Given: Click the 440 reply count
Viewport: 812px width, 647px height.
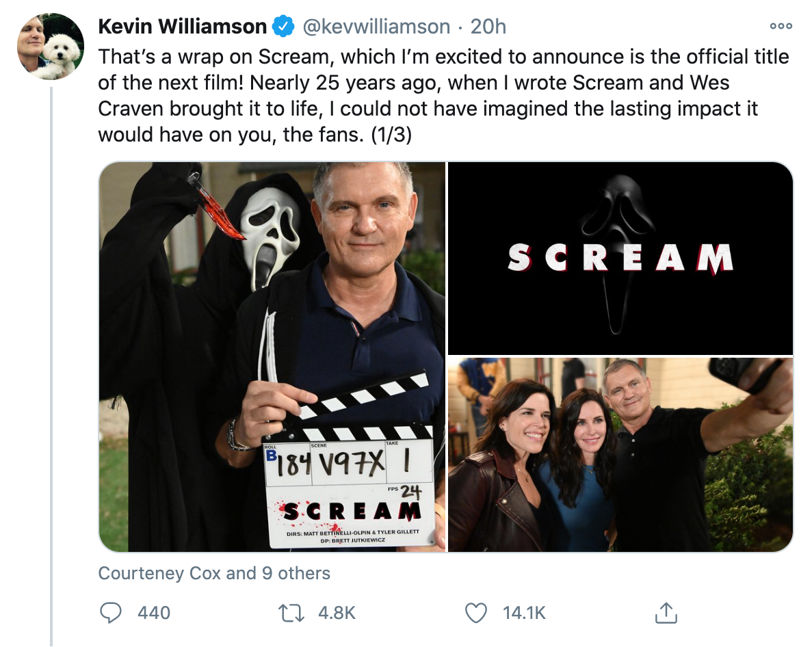Looking at the screenshot, I should click(x=154, y=612).
